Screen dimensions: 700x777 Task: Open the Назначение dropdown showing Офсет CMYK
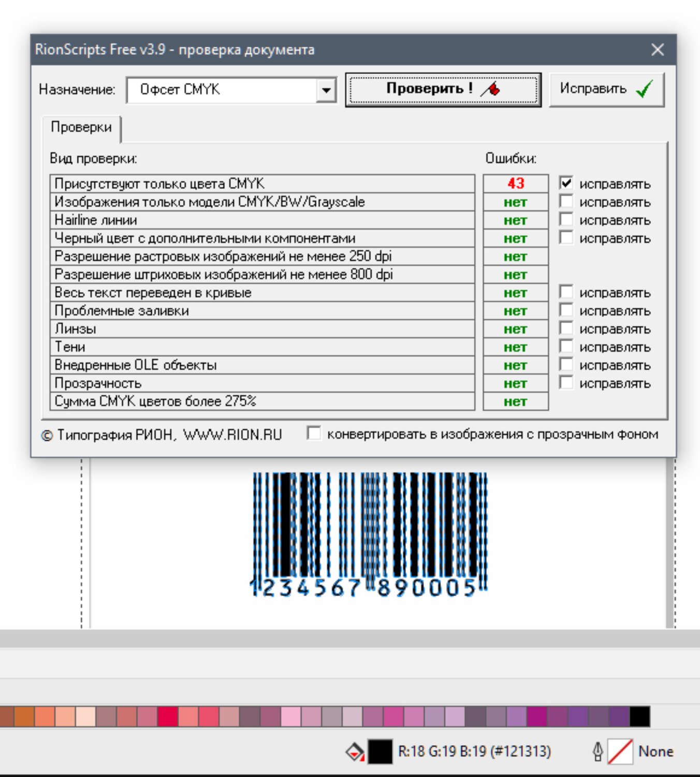[x=231, y=90]
